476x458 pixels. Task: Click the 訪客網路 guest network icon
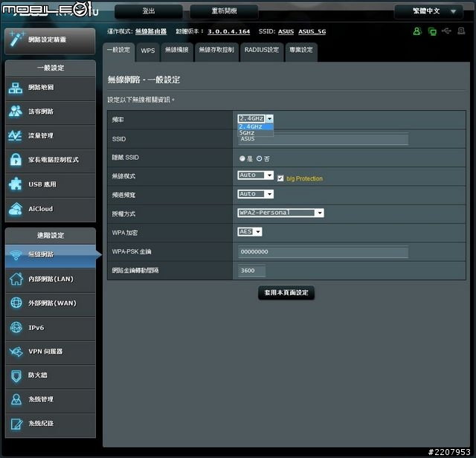pos(16,112)
